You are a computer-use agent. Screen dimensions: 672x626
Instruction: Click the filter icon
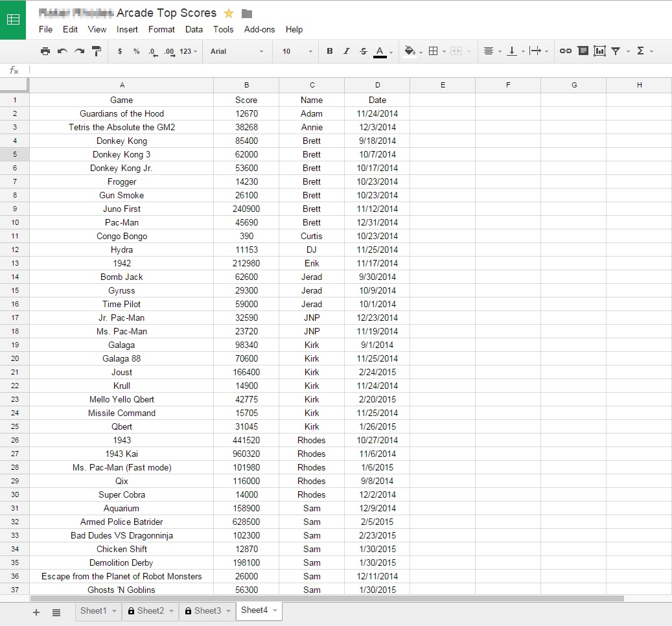click(x=616, y=51)
